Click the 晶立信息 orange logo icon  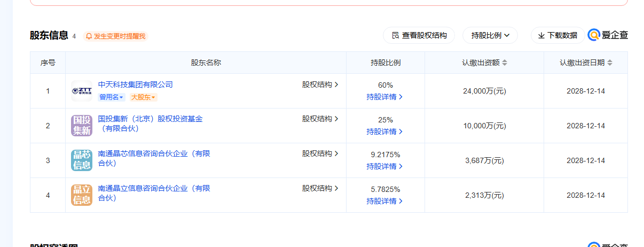tap(82, 195)
